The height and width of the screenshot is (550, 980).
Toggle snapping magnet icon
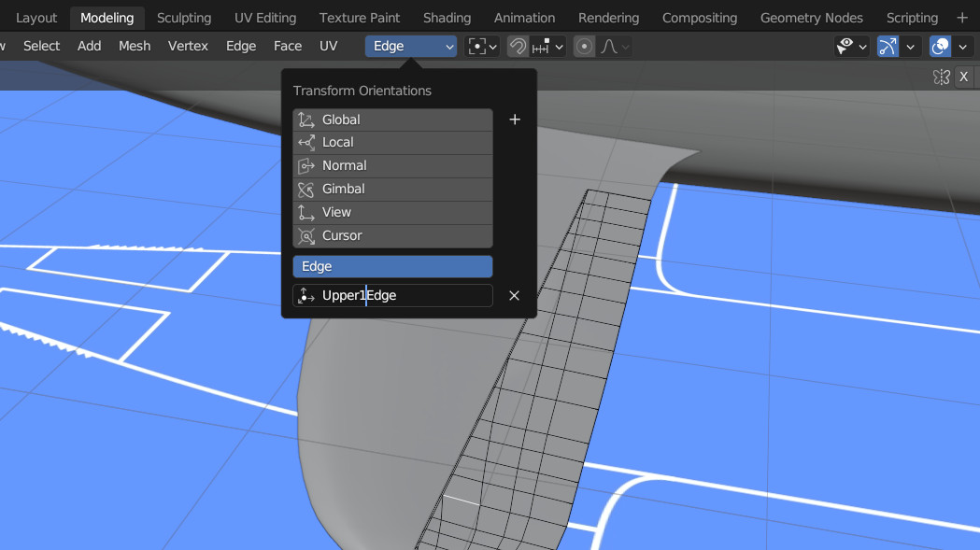518,47
